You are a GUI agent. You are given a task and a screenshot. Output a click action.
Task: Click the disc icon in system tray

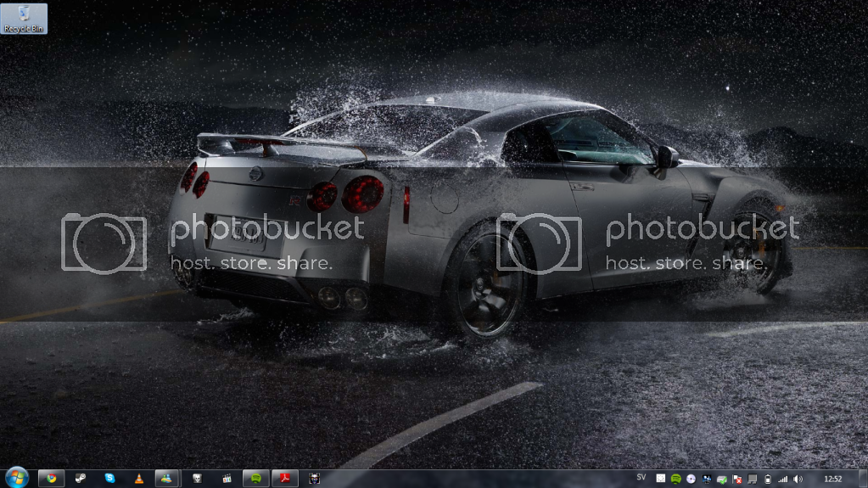click(692, 479)
